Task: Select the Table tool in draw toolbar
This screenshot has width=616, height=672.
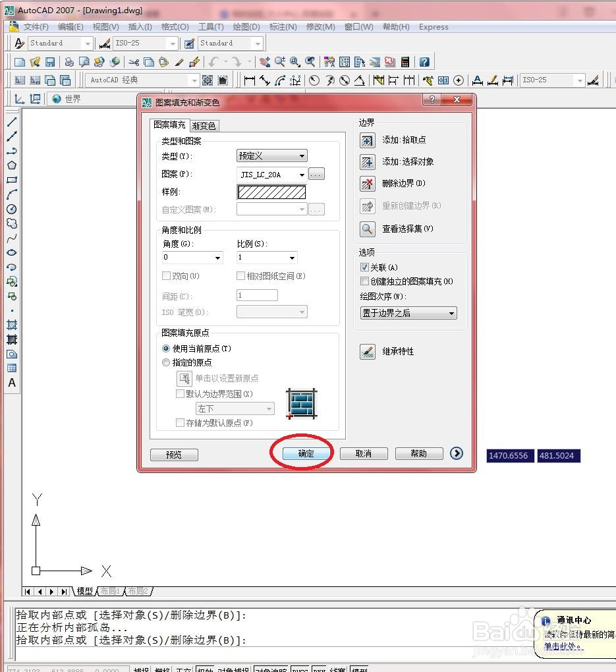Action: pyautogui.click(x=12, y=368)
